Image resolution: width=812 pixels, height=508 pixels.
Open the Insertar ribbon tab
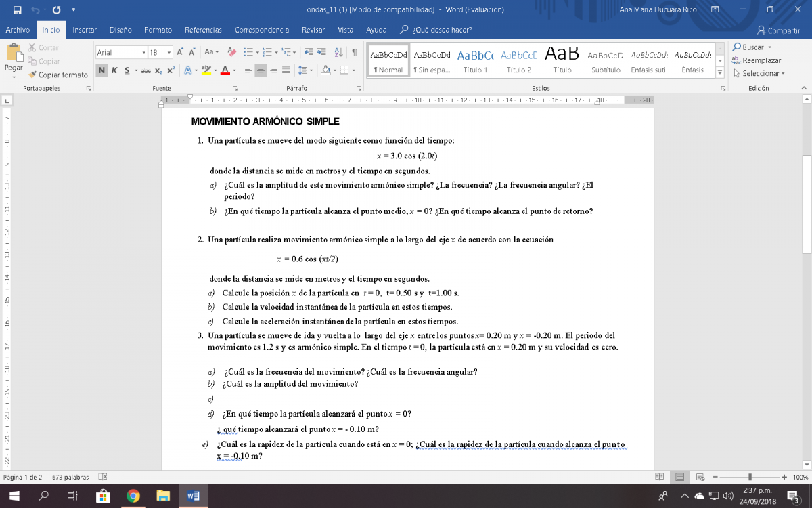[85, 30]
